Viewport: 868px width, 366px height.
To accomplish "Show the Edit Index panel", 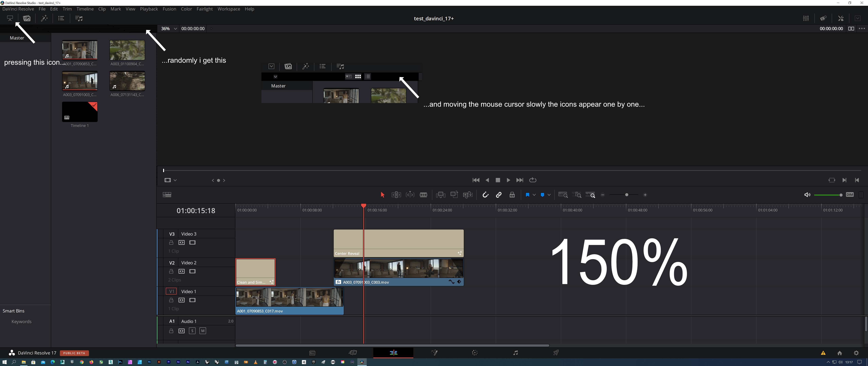I will pos(61,18).
